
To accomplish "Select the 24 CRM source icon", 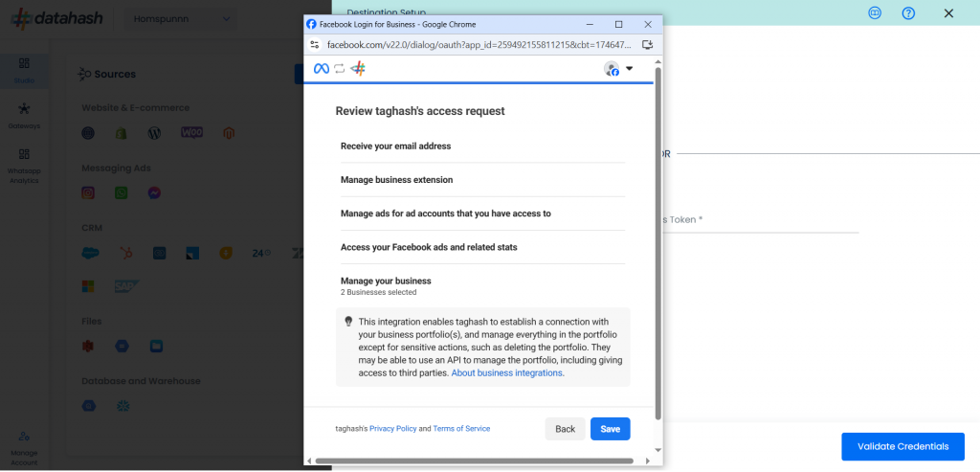I will (261, 253).
